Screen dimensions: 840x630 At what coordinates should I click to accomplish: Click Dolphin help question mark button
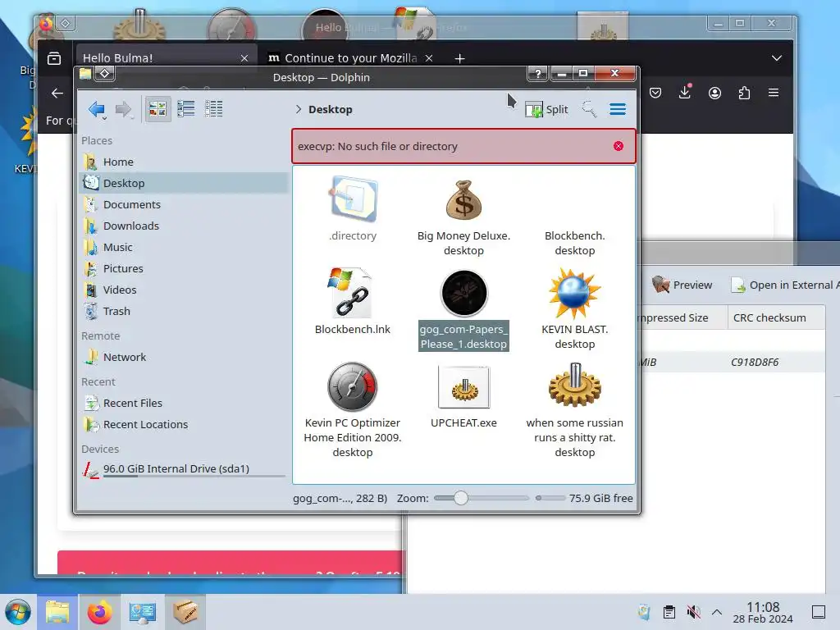click(538, 73)
